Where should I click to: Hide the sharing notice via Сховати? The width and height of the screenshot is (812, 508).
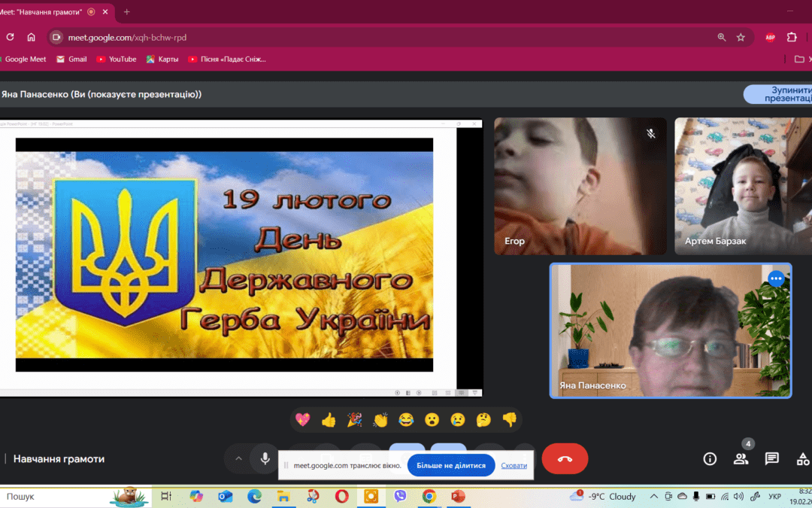pyautogui.click(x=514, y=466)
